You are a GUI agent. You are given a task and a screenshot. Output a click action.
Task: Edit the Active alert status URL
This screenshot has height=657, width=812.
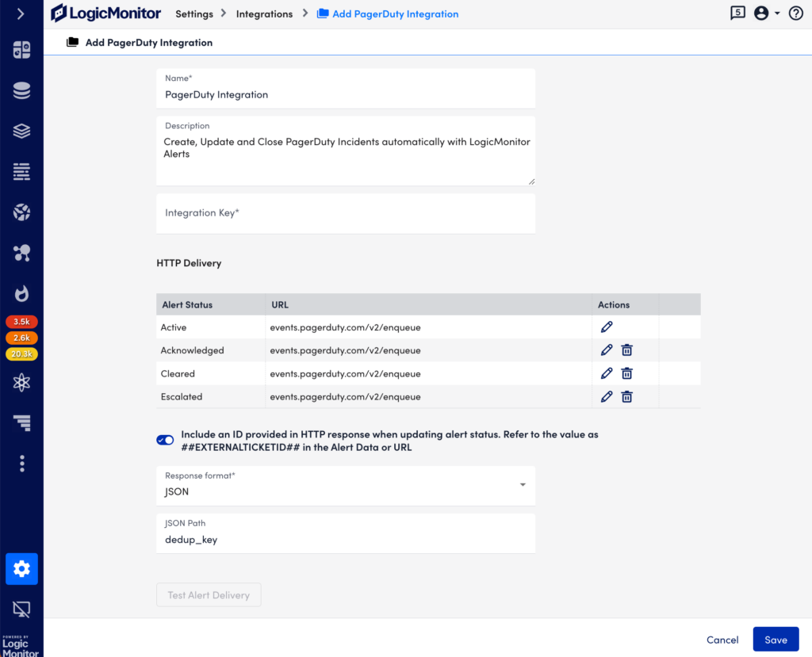coord(606,327)
